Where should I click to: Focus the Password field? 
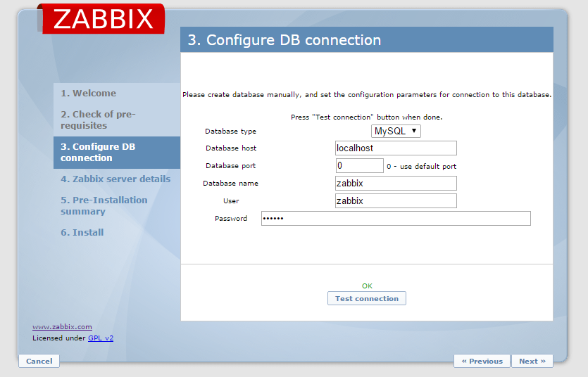point(396,218)
